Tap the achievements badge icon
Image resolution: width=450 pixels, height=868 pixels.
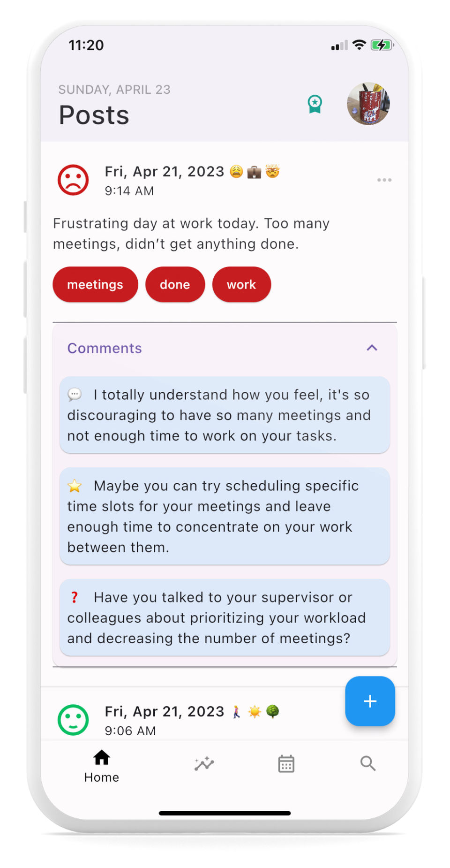(315, 104)
